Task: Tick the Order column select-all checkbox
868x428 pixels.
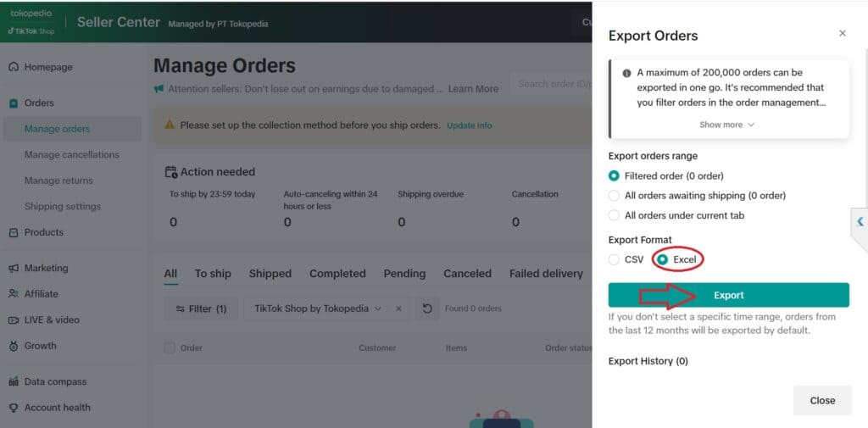Action: [x=170, y=347]
